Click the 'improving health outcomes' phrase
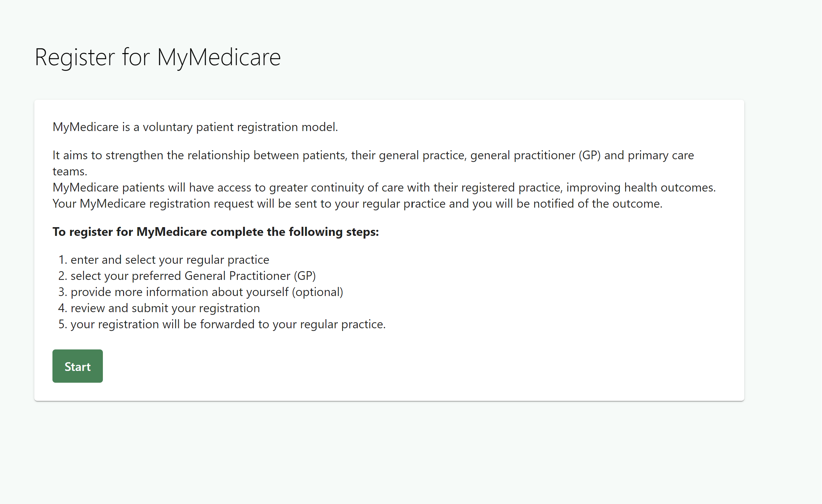Viewport: 822px width, 504px height. pos(641,187)
